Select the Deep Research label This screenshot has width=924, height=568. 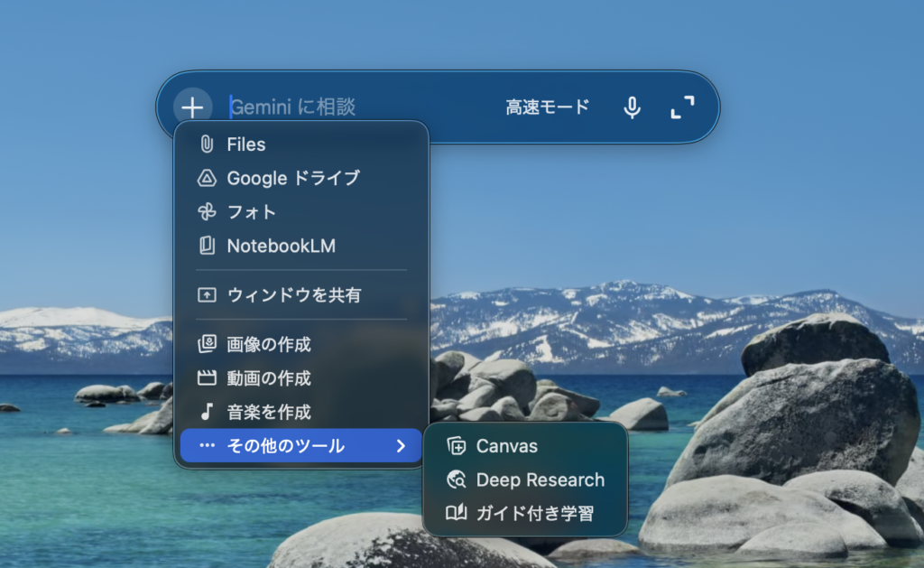540,480
